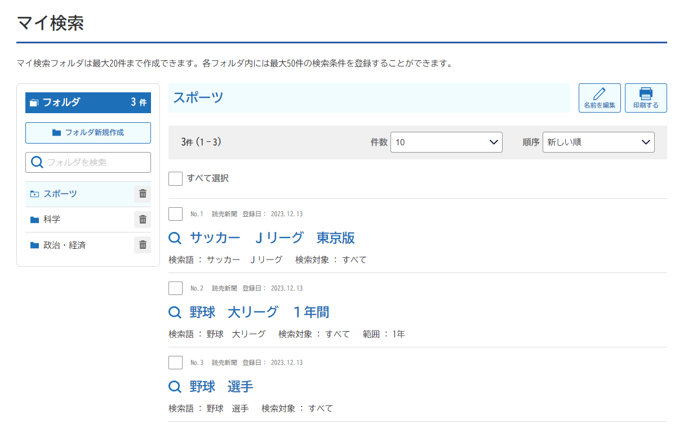The image size is (688, 429).
Task: Open the 件数 dropdown showing 10
Action: (x=446, y=143)
